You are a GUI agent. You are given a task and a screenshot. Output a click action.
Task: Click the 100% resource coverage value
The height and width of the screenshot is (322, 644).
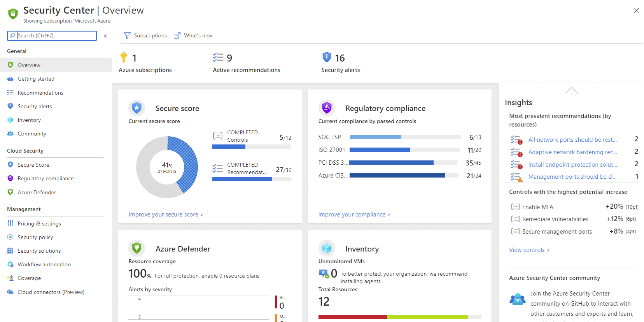pos(140,274)
